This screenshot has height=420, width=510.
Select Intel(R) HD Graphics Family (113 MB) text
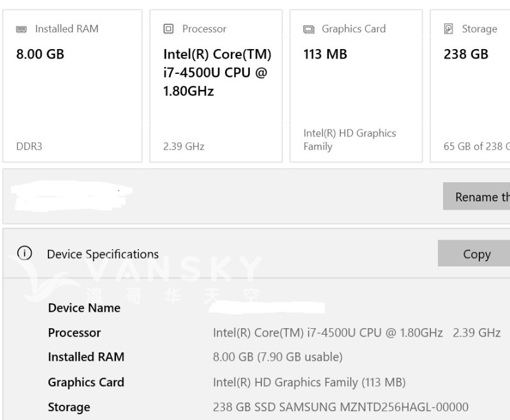click(x=309, y=382)
